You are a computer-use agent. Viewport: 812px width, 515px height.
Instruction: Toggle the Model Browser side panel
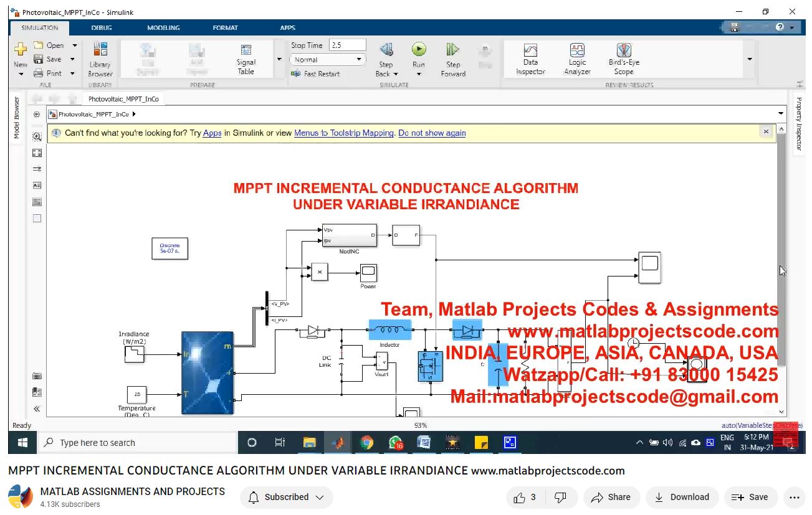(17, 118)
